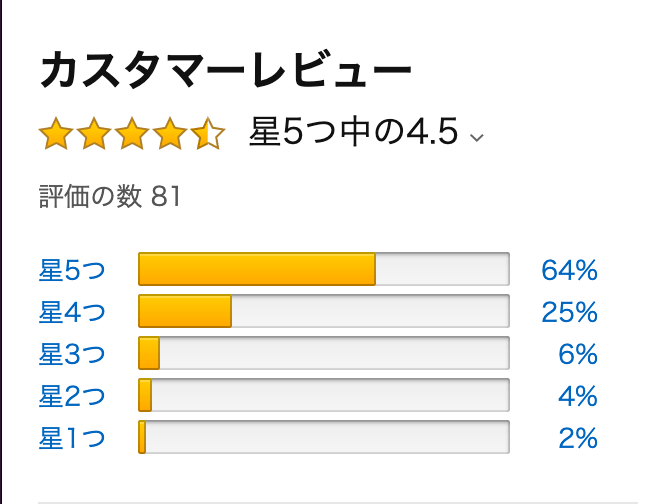The width and height of the screenshot is (670, 504).
Task: Click the 4-star histogram bar
Action: (x=324, y=311)
